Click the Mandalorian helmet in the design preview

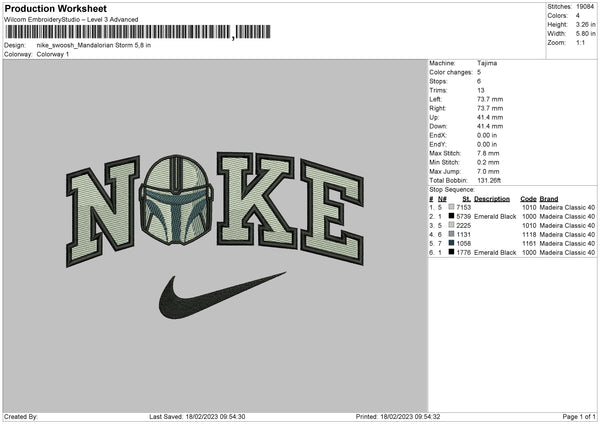tap(176, 200)
